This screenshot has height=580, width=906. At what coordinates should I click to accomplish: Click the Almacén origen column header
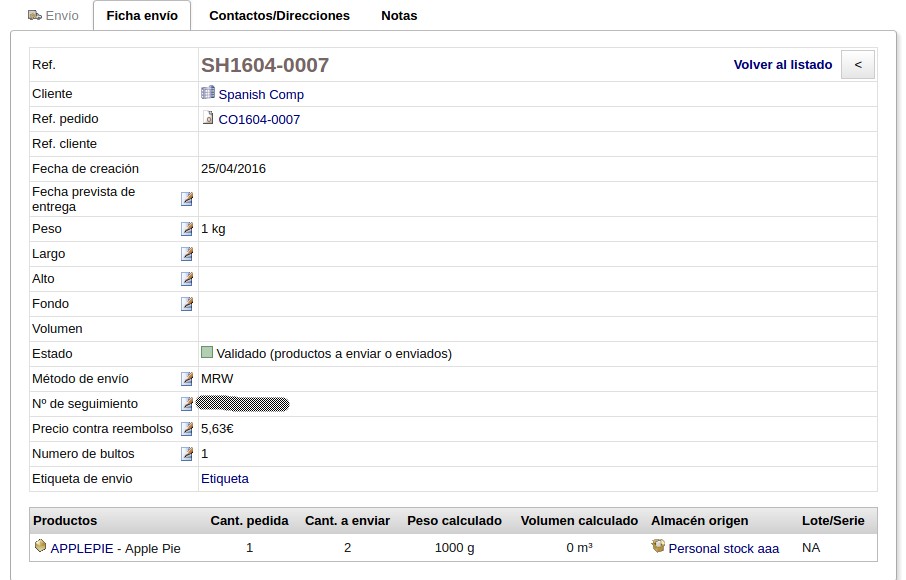pos(700,520)
